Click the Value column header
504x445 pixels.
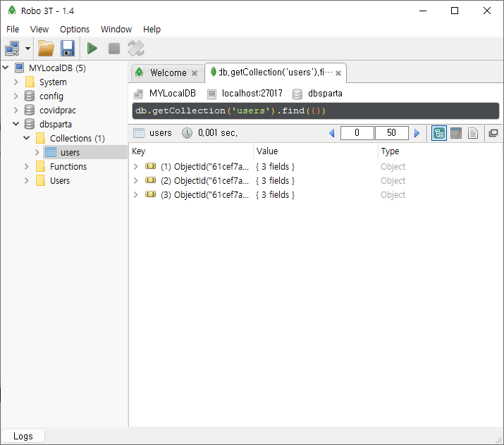(316, 151)
